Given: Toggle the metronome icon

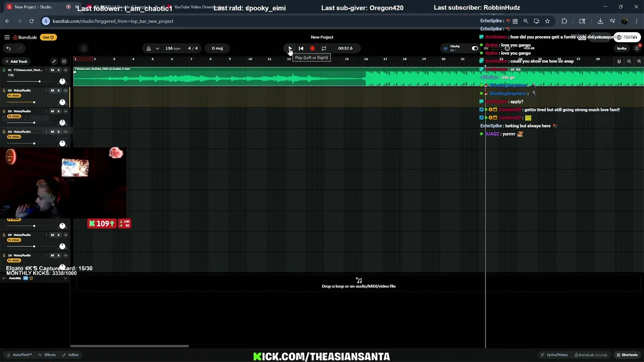Looking at the screenshot, I should (148, 48).
